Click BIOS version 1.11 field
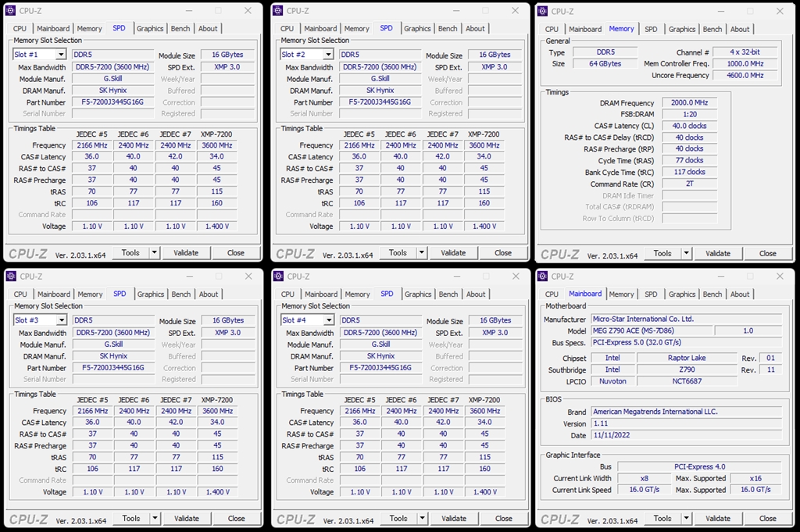 click(686, 423)
